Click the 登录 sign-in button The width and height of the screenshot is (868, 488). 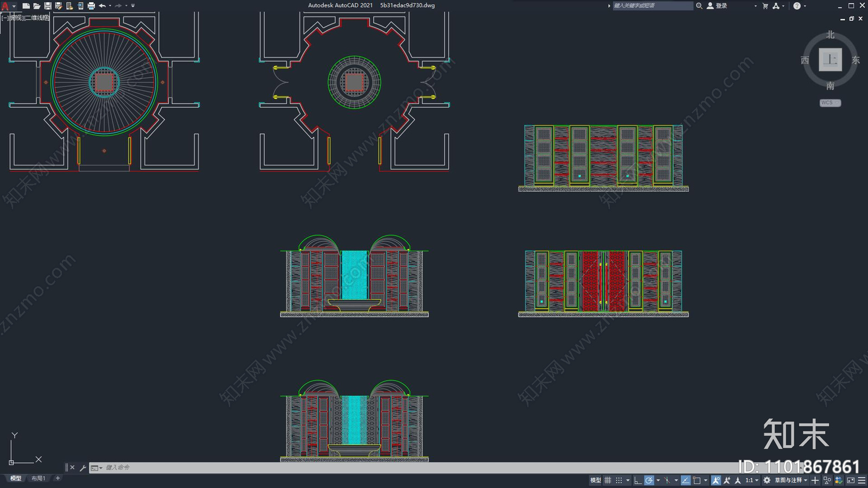[x=717, y=6]
